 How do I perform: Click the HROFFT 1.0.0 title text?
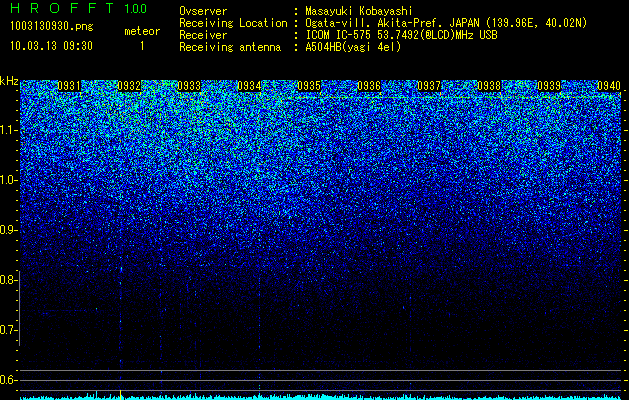tap(79, 8)
